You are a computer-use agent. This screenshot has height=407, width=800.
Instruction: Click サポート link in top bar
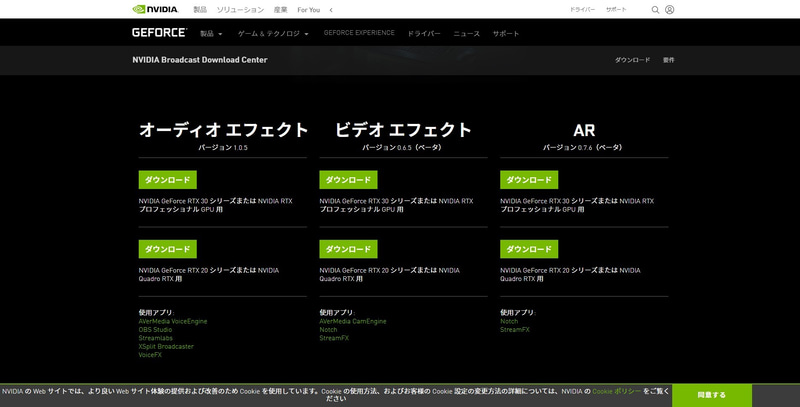coord(616,10)
